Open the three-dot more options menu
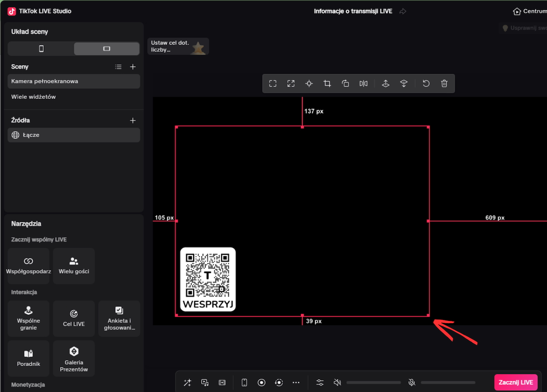Viewport: 547px width, 392px height. coord(296,382)
